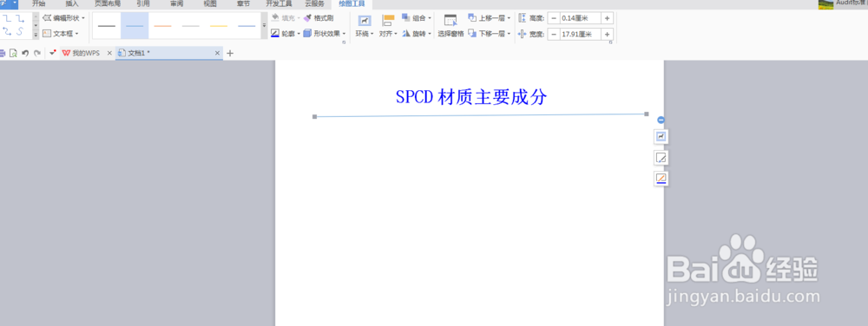The height and width of the screenshot is (326, 868).
Task: Open 对齐 align options
Action: pyautogui.click(x=389, y=26)
